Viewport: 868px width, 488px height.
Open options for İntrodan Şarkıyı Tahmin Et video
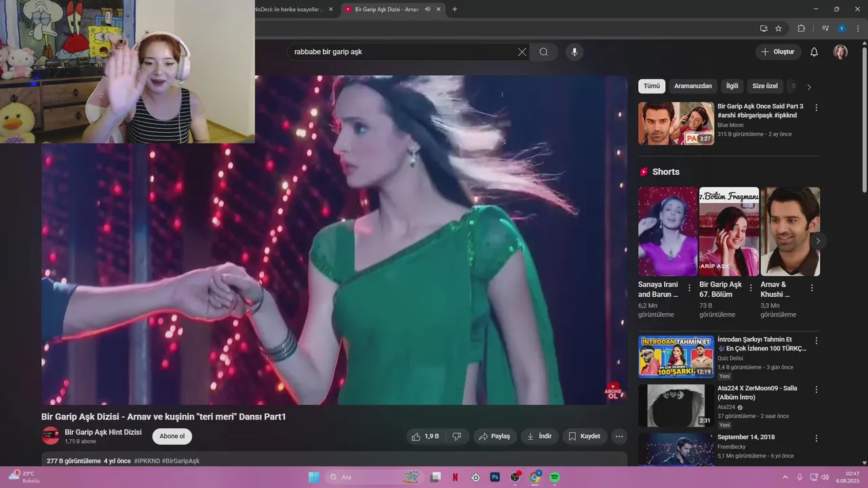[816, 341]
